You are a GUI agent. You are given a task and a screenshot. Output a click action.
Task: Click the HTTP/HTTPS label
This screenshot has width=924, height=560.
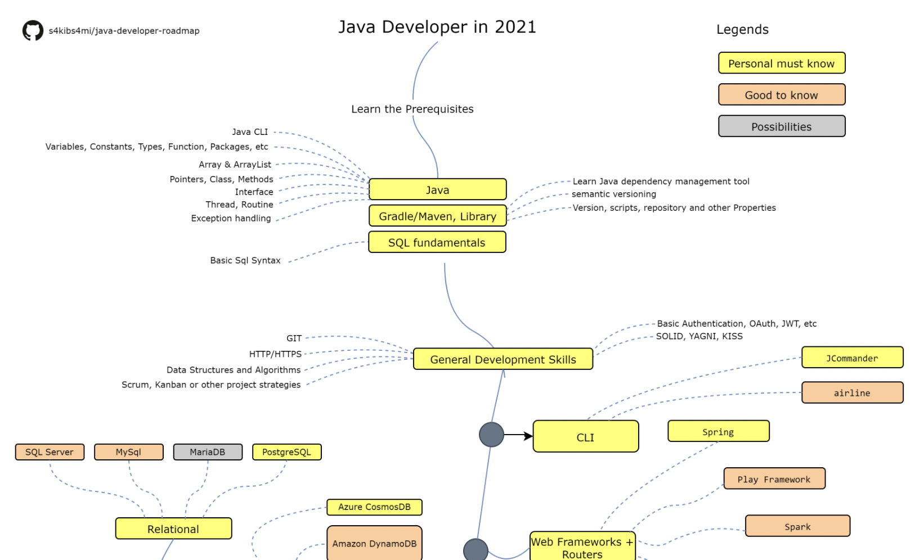[x=275, y=354]
